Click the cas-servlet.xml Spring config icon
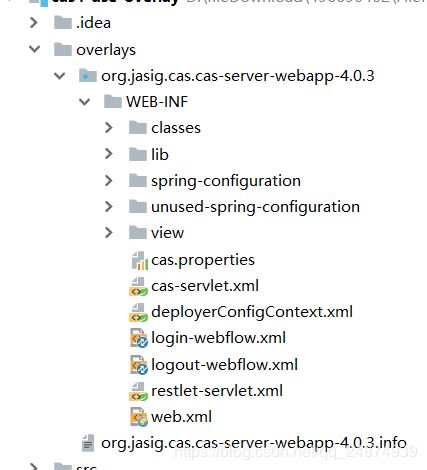 138,287
